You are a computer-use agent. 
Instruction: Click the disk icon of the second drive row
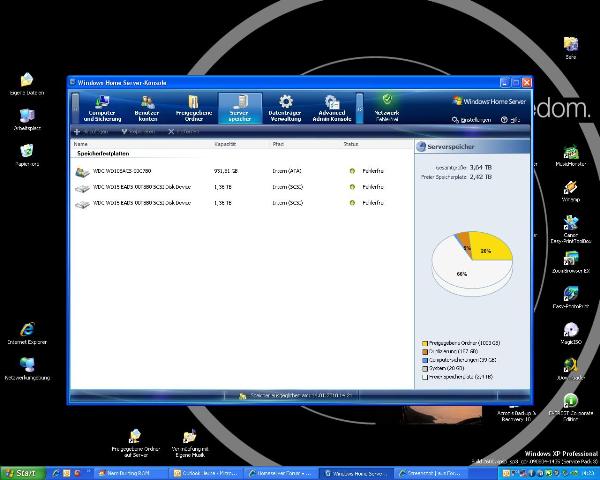[82, 188]
